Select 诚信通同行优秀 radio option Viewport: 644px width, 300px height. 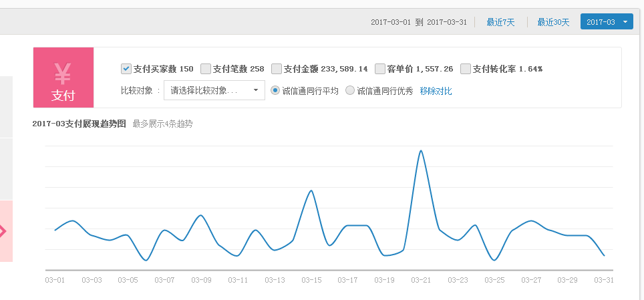pyautogui.click(x=350, y=90)
